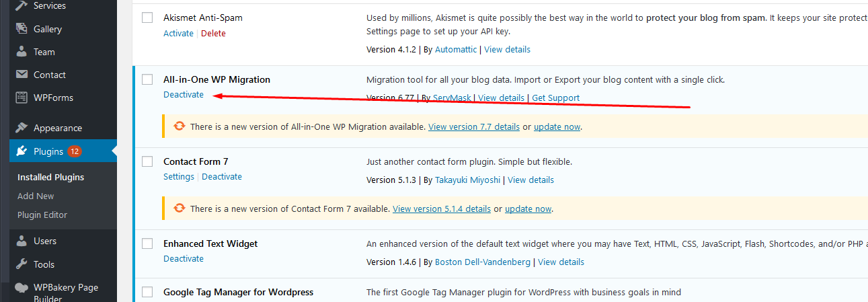Select the Enhanced Text Widget checkbox

pyautogui.click(x=147, y=244)
